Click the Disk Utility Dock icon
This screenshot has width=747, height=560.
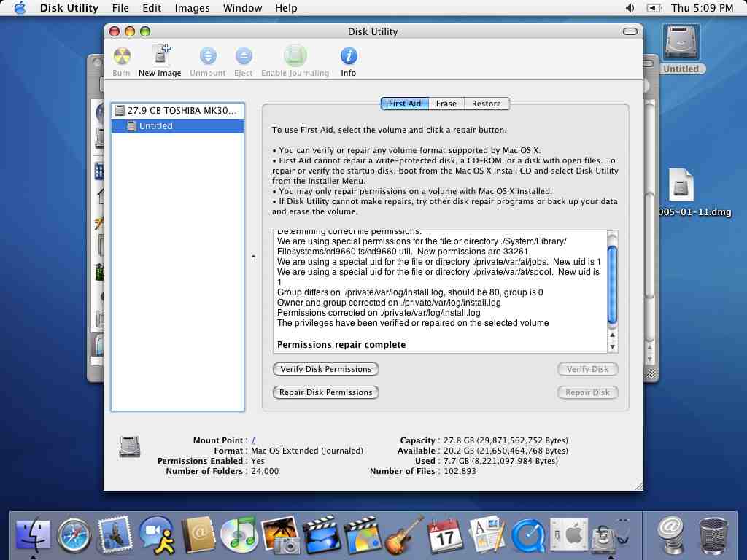(x=611, y=536)
